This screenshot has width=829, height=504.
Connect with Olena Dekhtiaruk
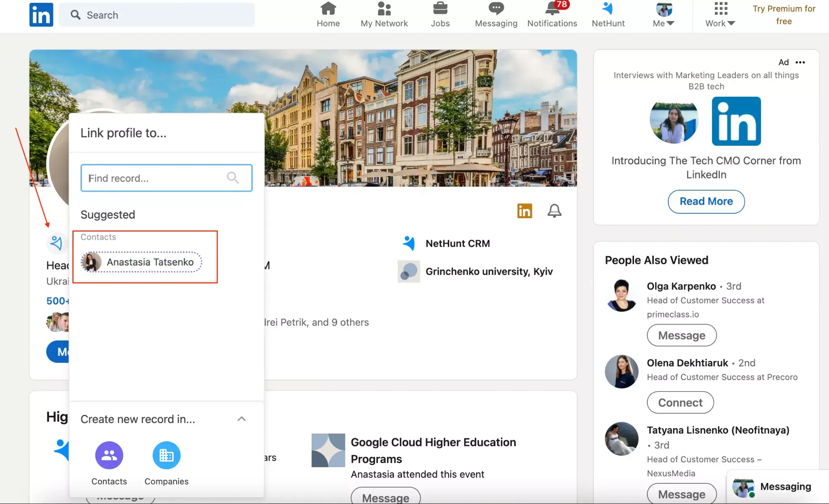pyautogui.click(x=680, y=402)
